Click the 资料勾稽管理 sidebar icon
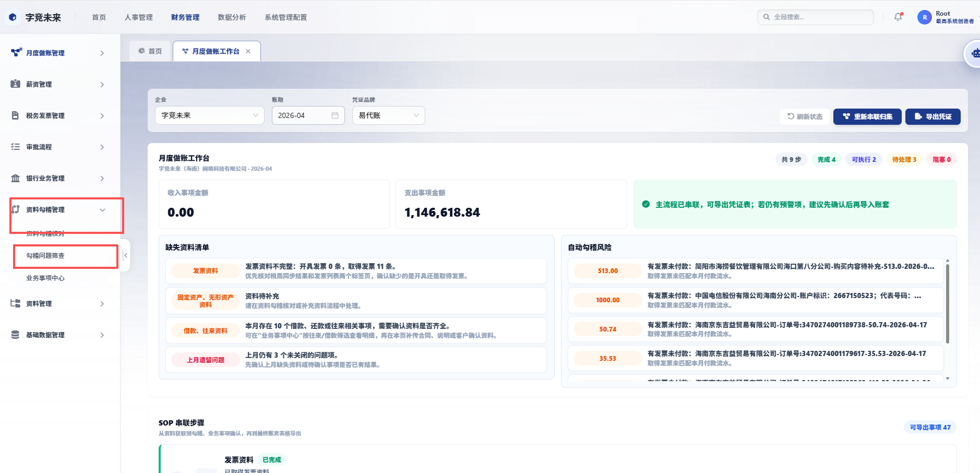The height and width of the screenshot is (473, 980). (x=16, y=209)
